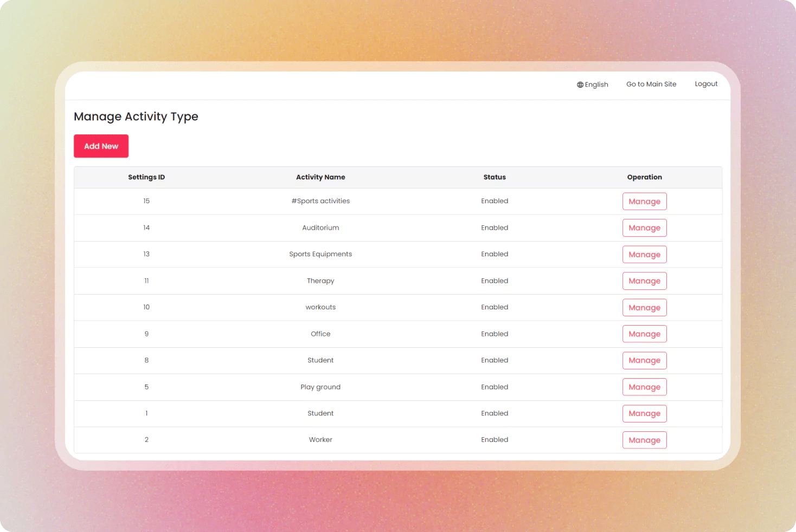Click settings ID 5 cell
The height and width of the screenshot is (532, 796).
pyautogui.click(x=146, y=387)
